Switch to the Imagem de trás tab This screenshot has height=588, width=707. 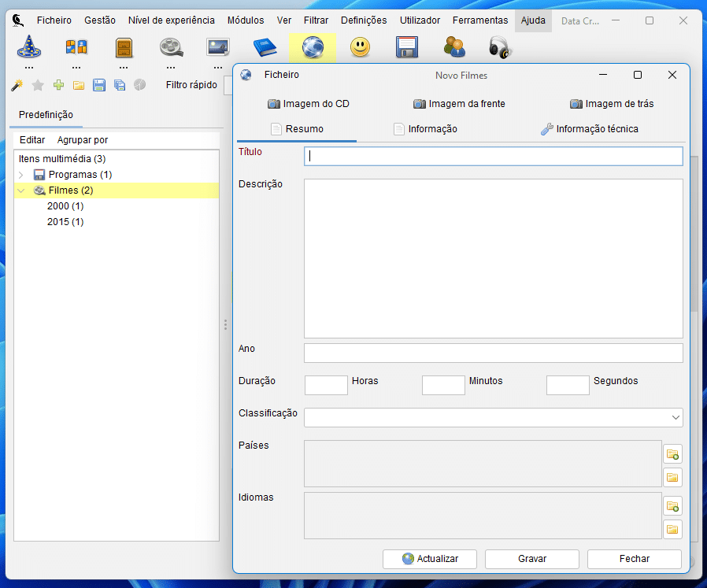(612, 104)
